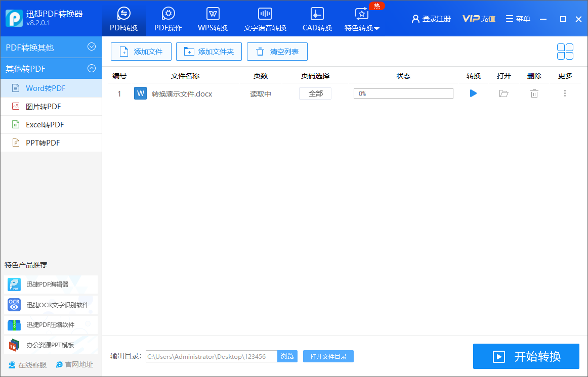The height and width of the screenshot is (377, 588).
Task: Open 迅捷PDF压缩软件 product link
Action: (51, 325)
